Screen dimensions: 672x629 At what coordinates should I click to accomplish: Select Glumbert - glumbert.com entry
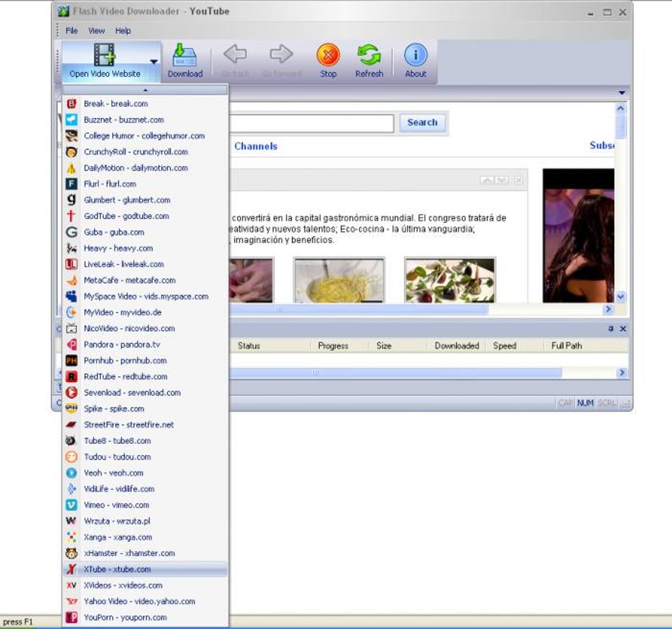pos(146,200)
